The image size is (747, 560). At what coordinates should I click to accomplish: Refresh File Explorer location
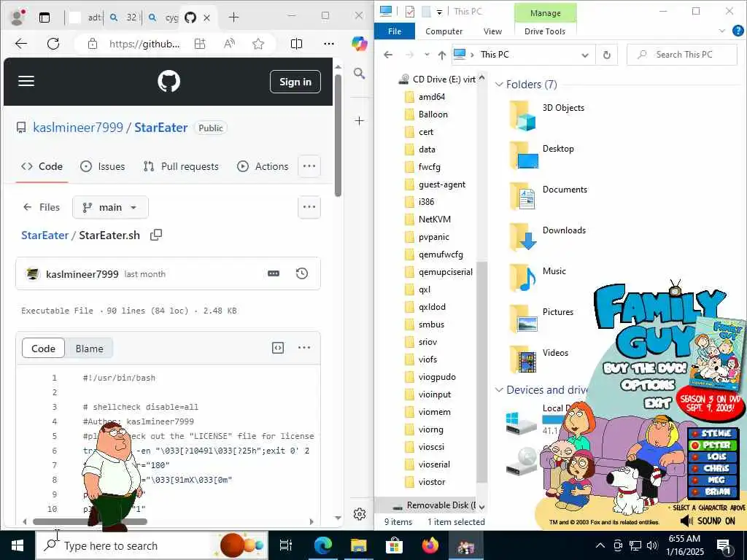pyautogui.click(x=606, y=55)
